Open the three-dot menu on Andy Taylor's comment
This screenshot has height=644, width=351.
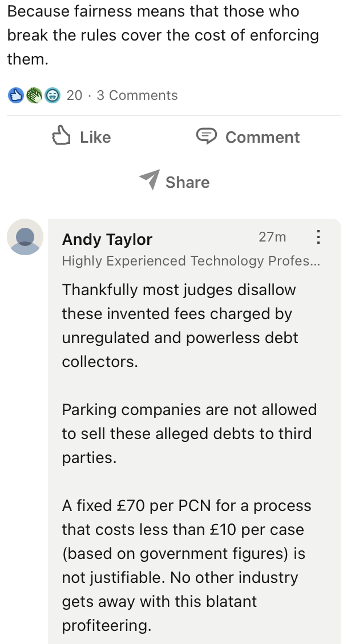318,237
